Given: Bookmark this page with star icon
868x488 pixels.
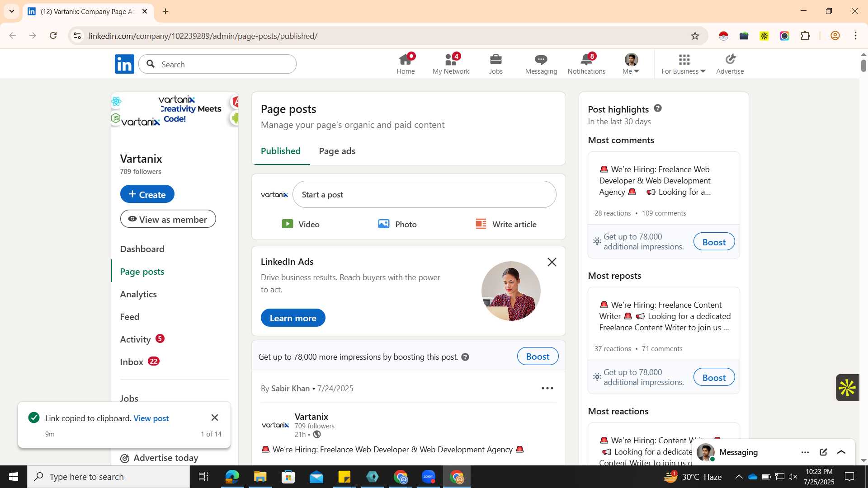Looking at the screenshot, I should coord(695,36).
